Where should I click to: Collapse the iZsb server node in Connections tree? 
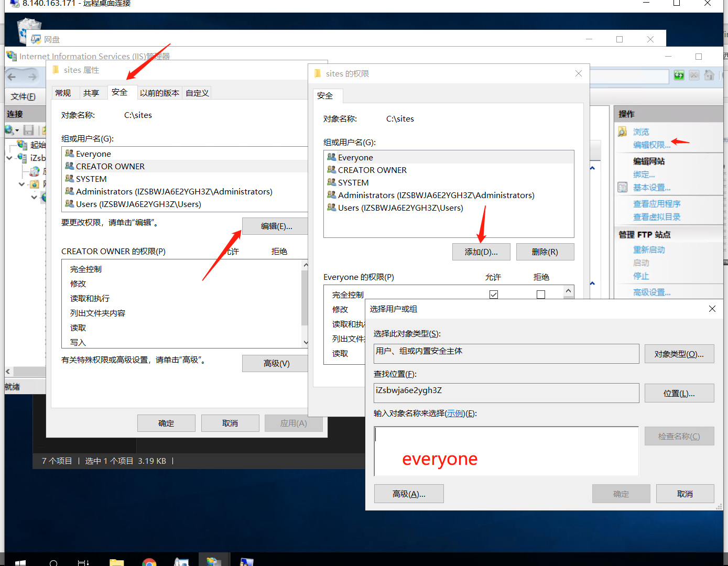tap(9, 157)
